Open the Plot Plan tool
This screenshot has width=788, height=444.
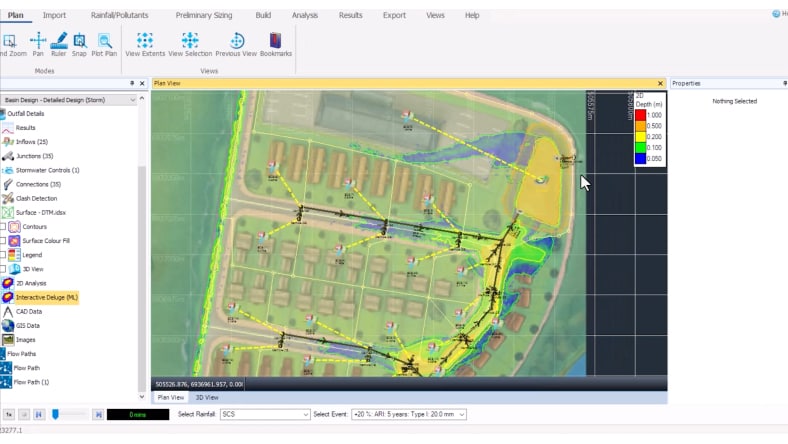104,44
